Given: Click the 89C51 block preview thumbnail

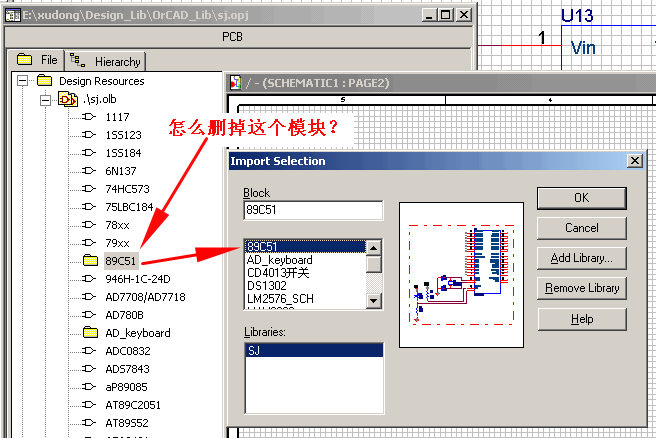Looking at the screenshot, I should coord(461,275).
